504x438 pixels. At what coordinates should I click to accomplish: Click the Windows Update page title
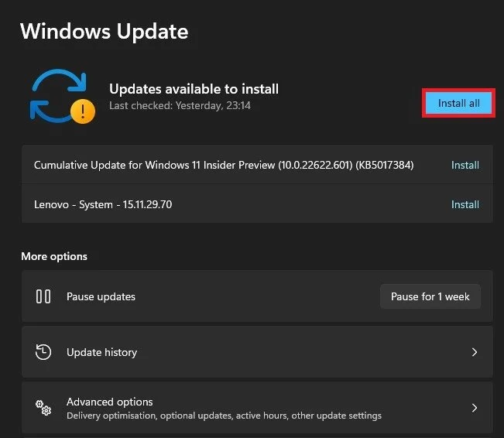click(105, 32)
